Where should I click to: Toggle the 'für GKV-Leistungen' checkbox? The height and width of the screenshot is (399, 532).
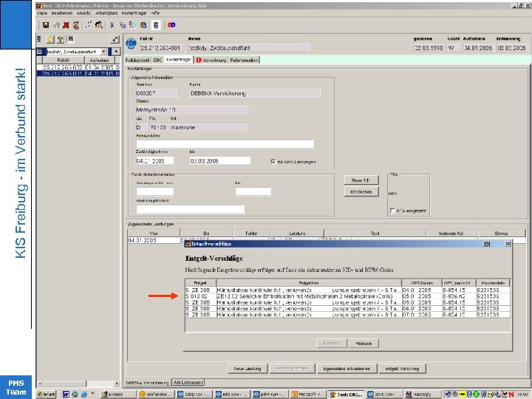[273, 162]
